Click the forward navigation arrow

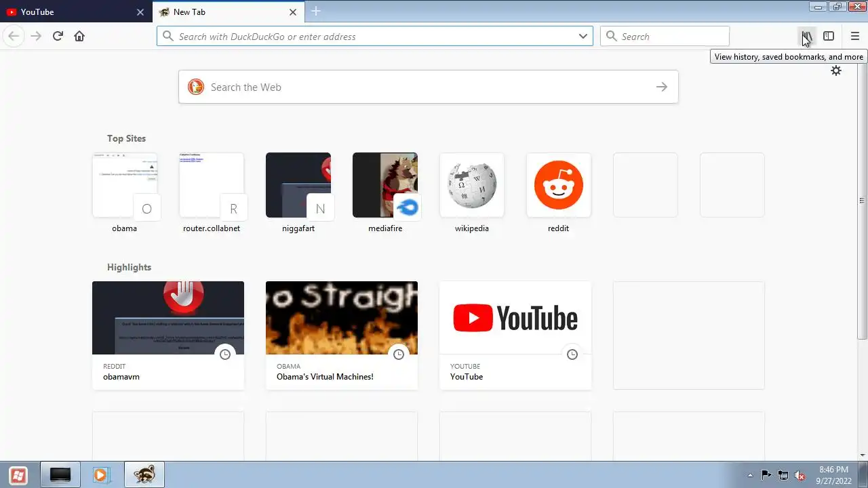click(36, 36)
